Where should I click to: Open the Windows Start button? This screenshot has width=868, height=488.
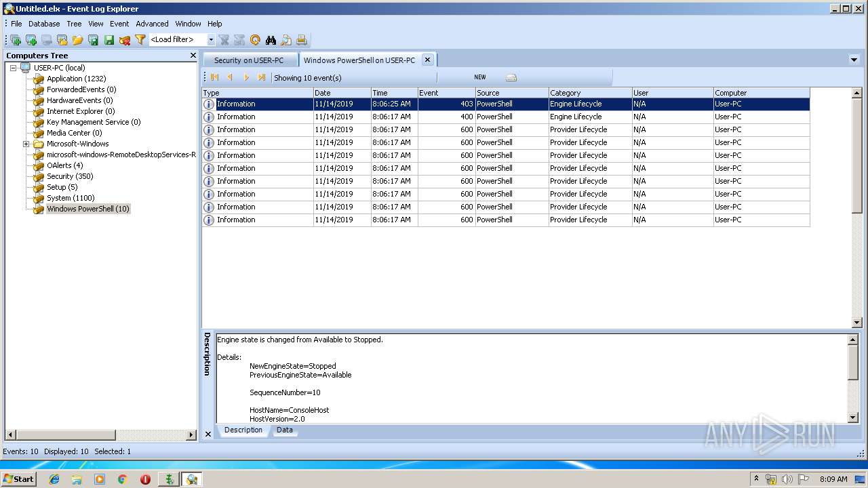(18, 479)
